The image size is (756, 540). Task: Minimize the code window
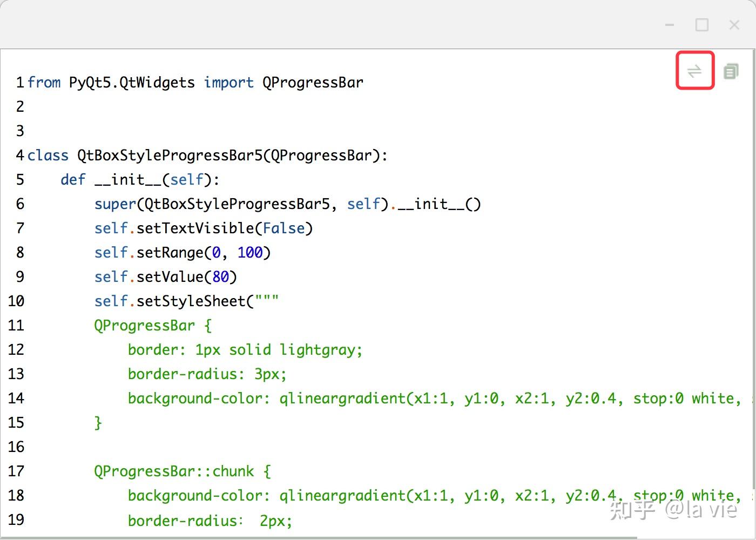[x=670, y=25]
